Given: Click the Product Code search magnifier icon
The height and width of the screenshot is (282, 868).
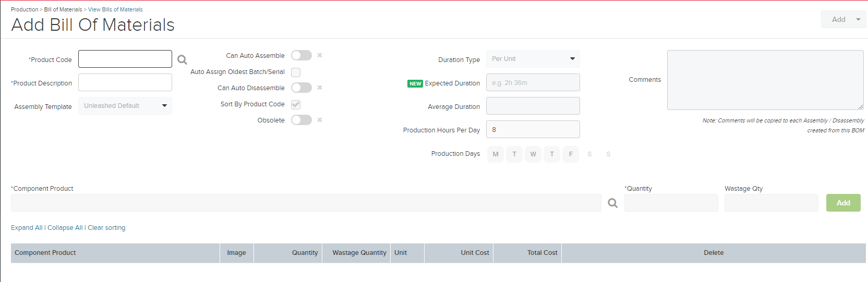Looking at the screenshot, I should (x=182, y=60).
